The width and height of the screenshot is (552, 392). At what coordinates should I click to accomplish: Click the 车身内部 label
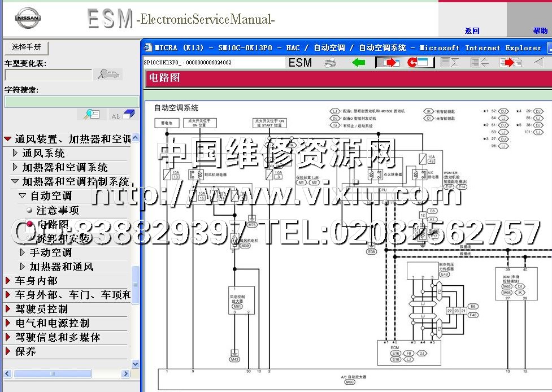tap(36, 281)
